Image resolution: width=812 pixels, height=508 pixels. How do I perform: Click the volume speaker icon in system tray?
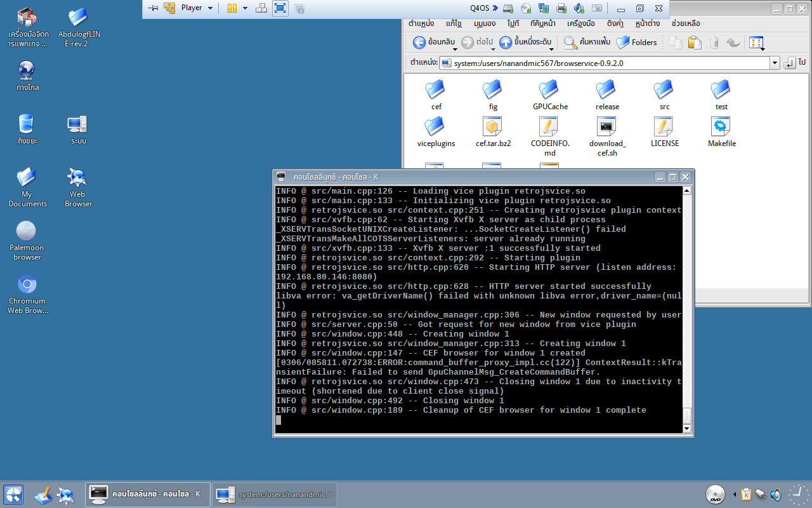coord(776,494)
